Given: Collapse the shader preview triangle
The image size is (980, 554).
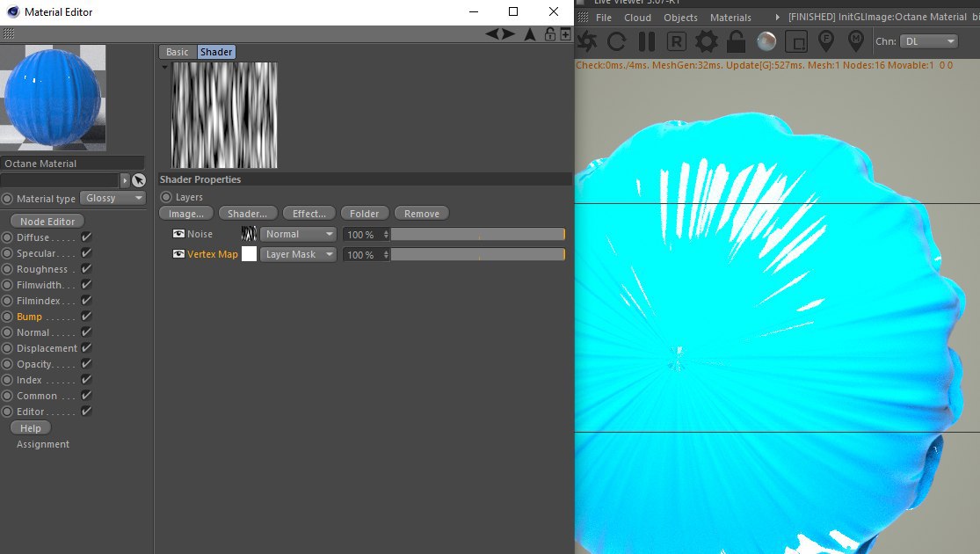Looking at the screenshot, I should tap(164, 67).
